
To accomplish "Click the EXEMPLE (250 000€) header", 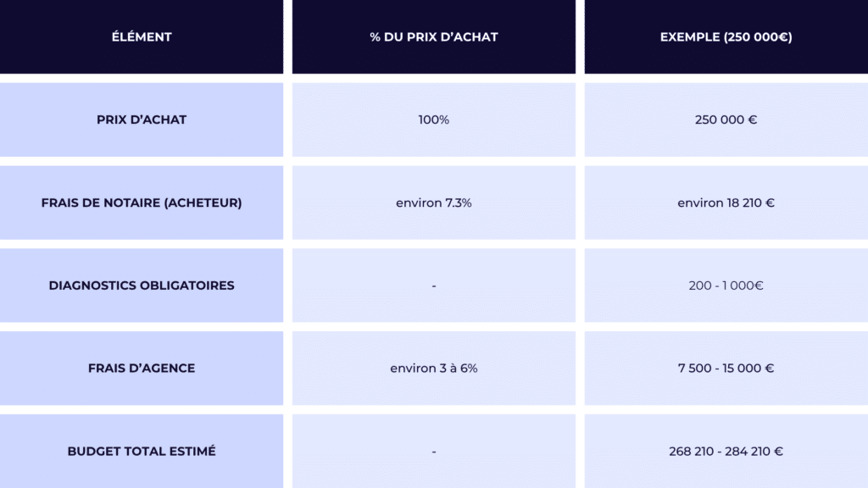I will (x=726, y=37).
